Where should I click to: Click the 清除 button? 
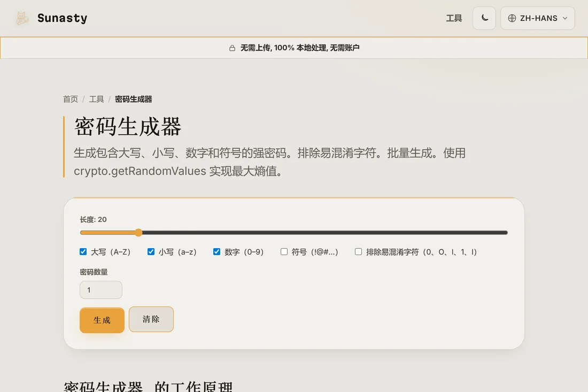(x=151, y=319)
